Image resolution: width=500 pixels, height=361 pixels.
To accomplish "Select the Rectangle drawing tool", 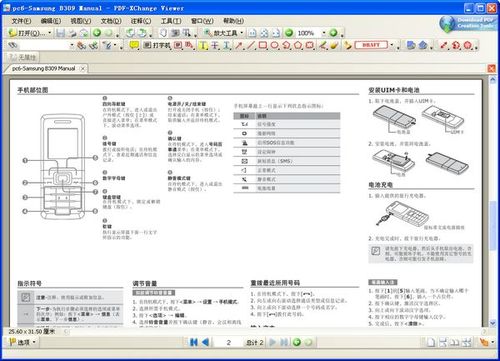I will tap(263, 45).
